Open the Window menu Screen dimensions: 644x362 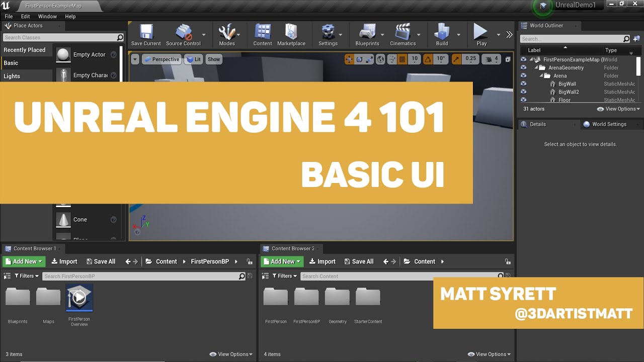[x=47, y=16]
